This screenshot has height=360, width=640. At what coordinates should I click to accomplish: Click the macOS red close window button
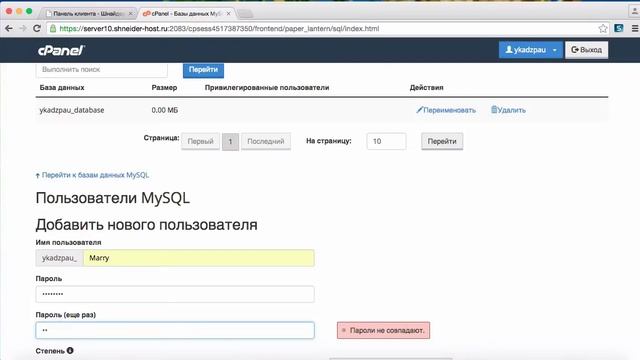pyautogui.click(x=9, y=11)
